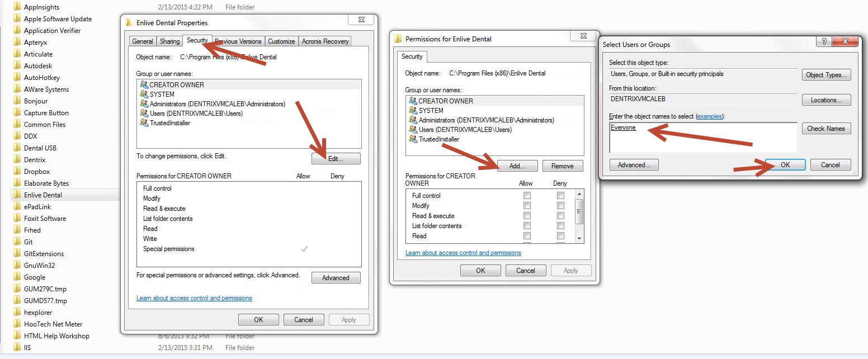Check Allow for List folder contents
The width and height of the screenshot is (868, 359).
point(527,226)
